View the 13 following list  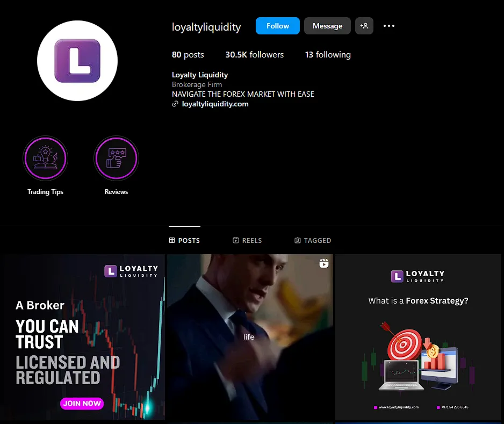pos(328,55)
